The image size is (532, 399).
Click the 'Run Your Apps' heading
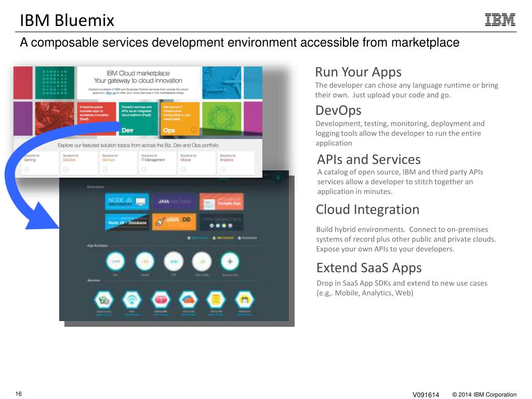click(358, 72)
